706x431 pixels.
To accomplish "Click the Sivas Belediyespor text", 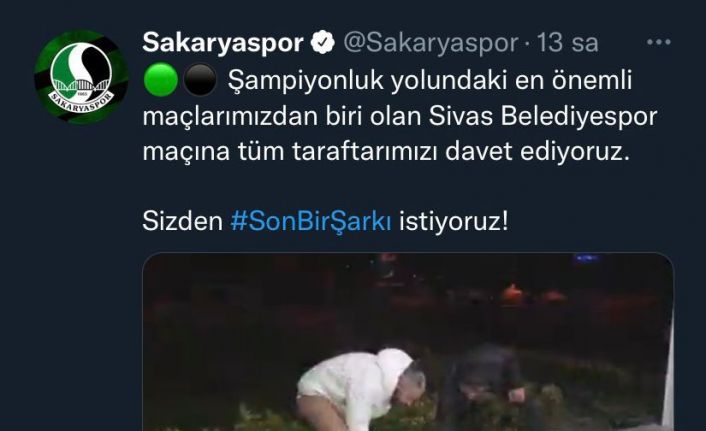I will [543, 116].
